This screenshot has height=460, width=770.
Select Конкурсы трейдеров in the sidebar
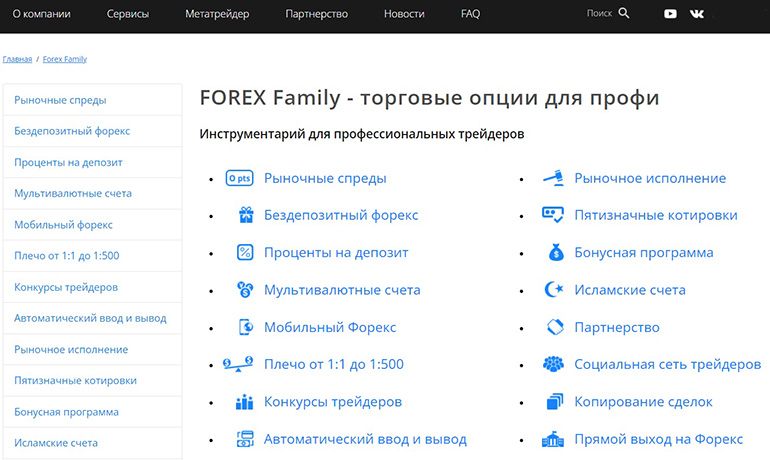point(92,287)
